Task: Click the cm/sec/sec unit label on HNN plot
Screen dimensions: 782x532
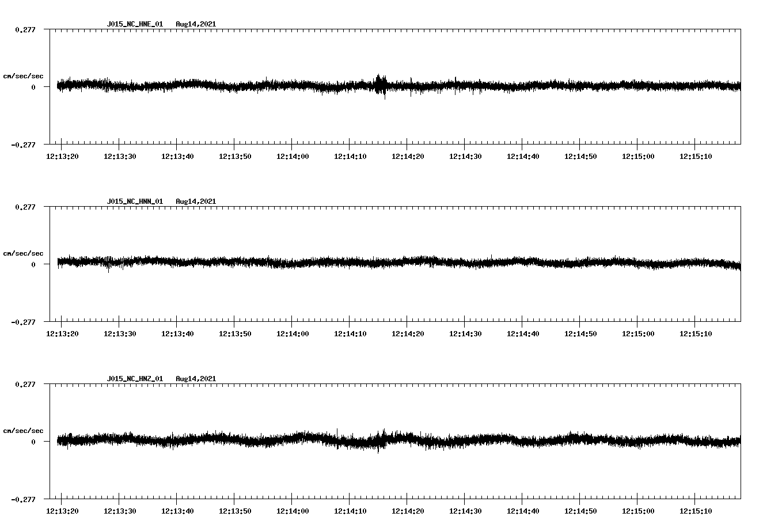Action: pos(23,253)
